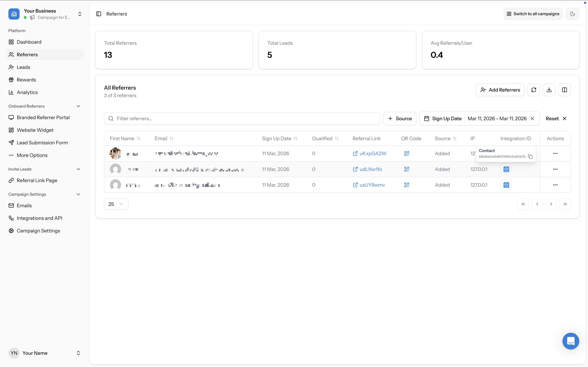Click the Add Referrers button
This screenshot has width=588, height=367.
(500, 89)
